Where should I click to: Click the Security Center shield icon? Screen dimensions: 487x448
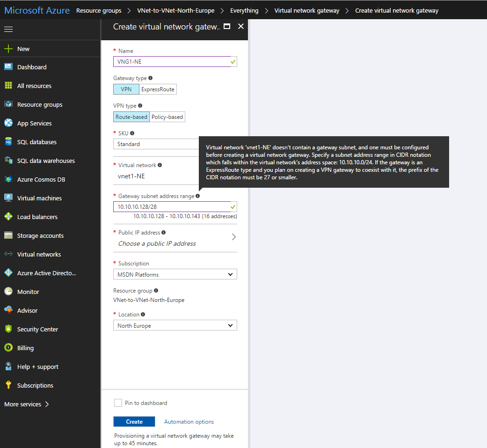coord(8,329)
